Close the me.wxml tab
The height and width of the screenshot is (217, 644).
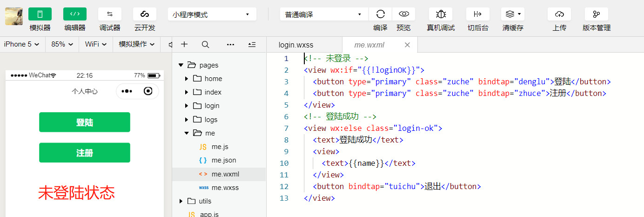[408, 45]
